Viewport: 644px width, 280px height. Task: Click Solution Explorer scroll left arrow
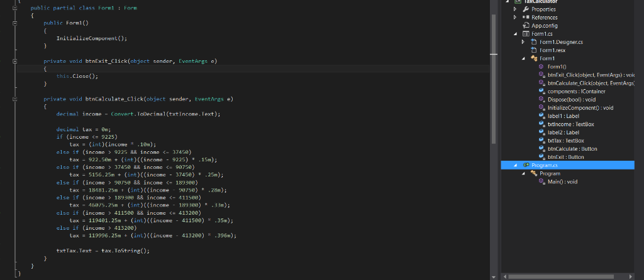point(504,277)
